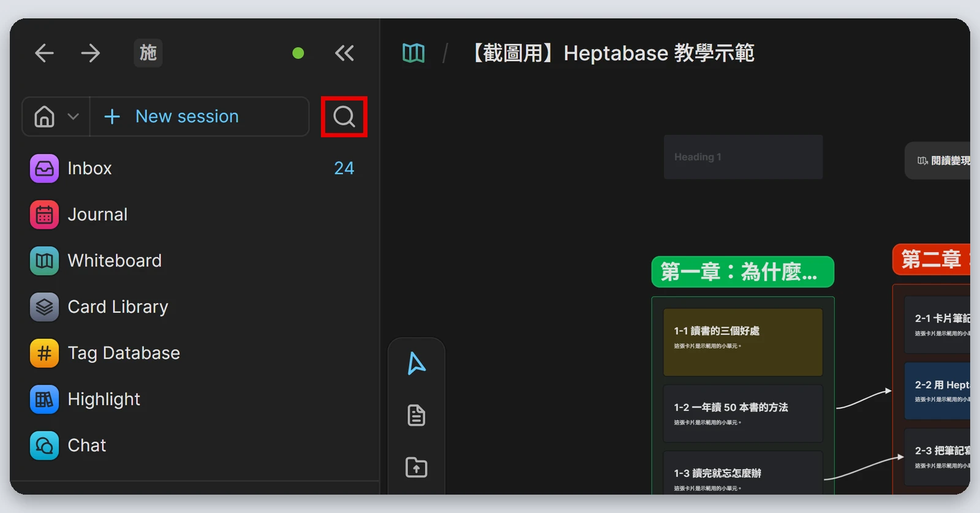Click the Whiteboard map icon in sidebar

(45, 260)
